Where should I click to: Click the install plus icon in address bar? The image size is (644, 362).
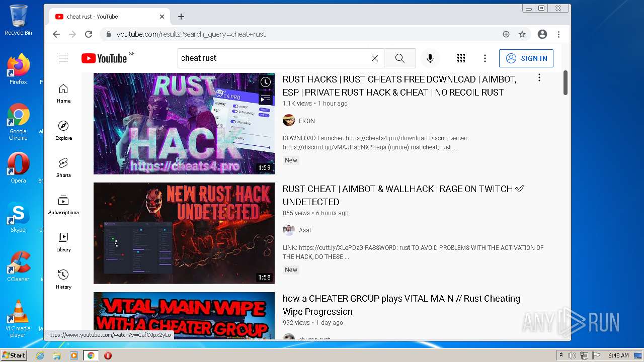pos(506,34)
